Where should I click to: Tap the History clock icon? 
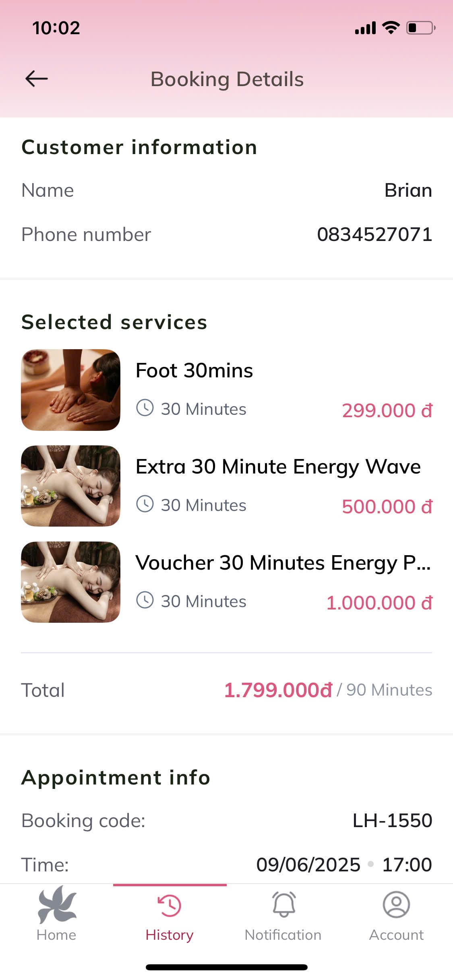coord(170,905)
